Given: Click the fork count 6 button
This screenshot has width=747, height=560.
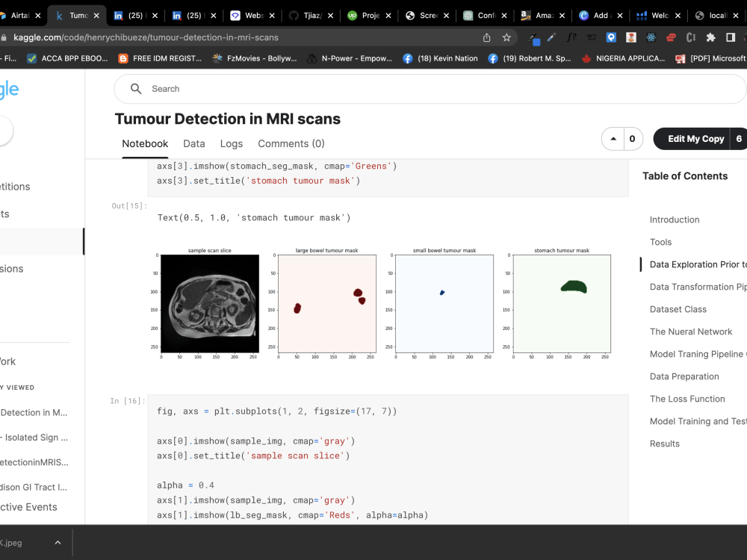Looking at the screenshot, I should click(x=739, y=139).
